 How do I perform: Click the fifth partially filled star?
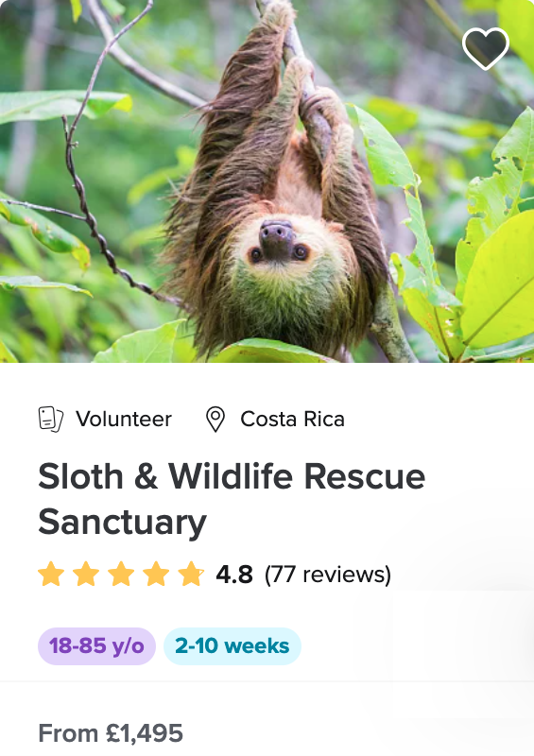(x=191, y=574)
